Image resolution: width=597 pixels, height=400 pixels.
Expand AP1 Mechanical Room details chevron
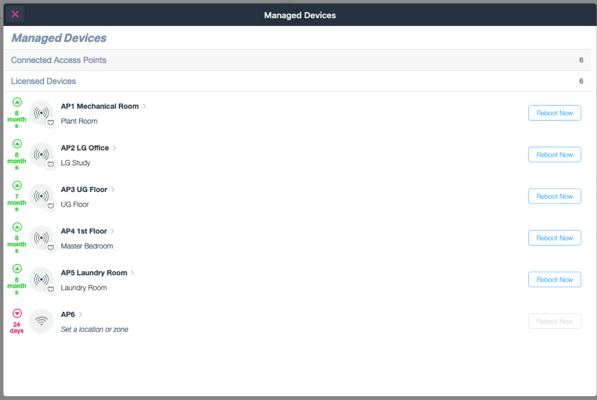pyautogui.click(x=144, y=106)
